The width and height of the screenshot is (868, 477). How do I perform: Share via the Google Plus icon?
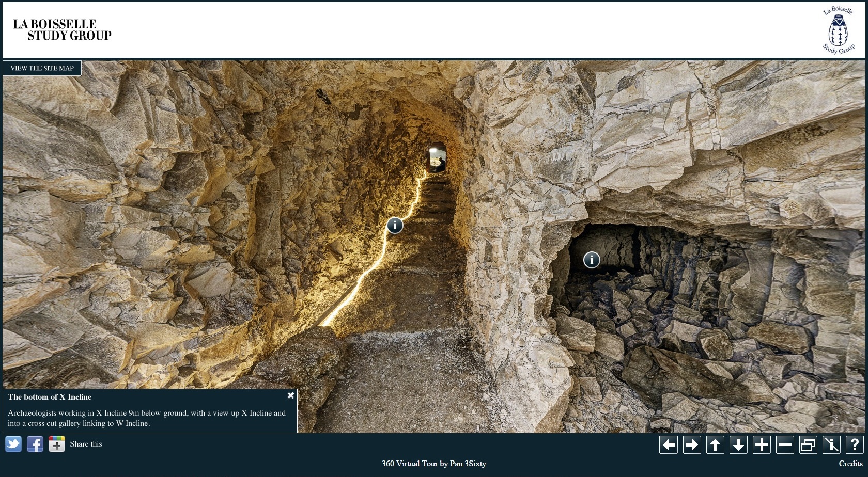pos(57,444)
